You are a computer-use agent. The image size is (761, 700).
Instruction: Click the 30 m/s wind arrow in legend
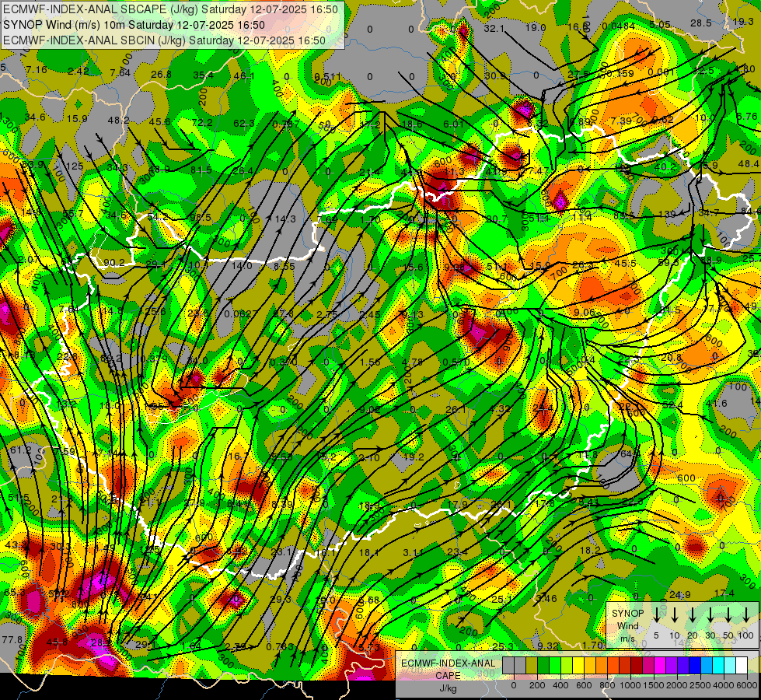pos(710,615)
